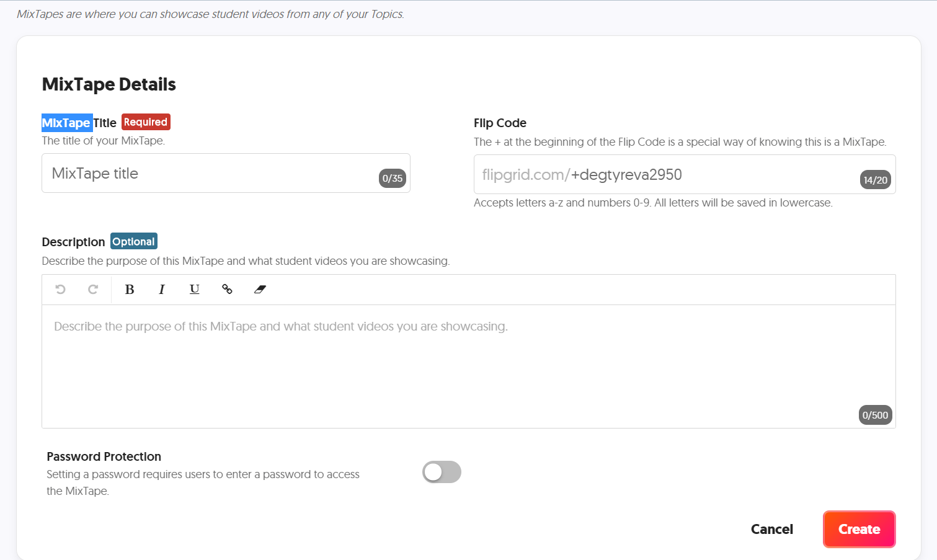Clear formatting with the eraser icon
The height and width of the screenshot is (560, 937).
point(260,289)
